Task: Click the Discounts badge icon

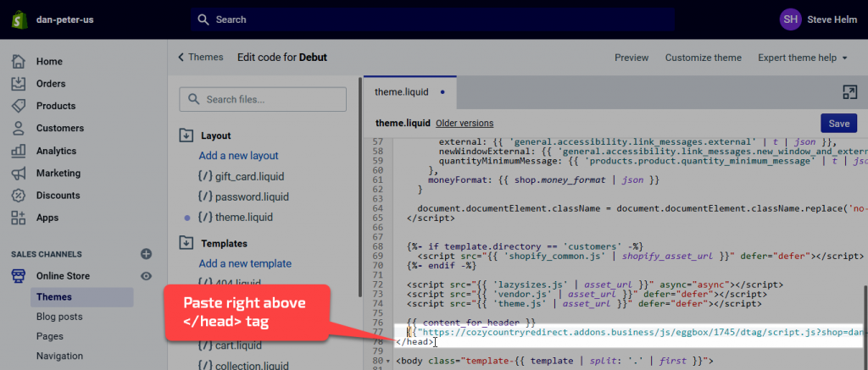Action: pyautogui.click(x=19, y=196)
